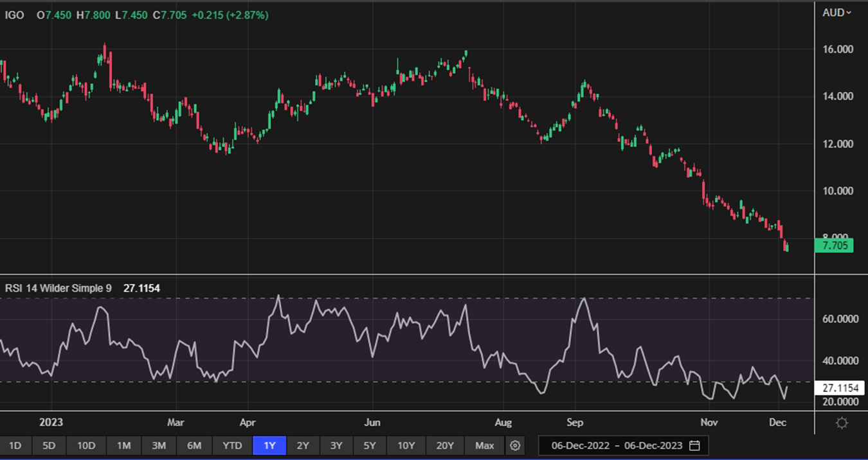Select the YTD range
The width and height of the screenshot is (868, 460).
[x=232, y=445]
